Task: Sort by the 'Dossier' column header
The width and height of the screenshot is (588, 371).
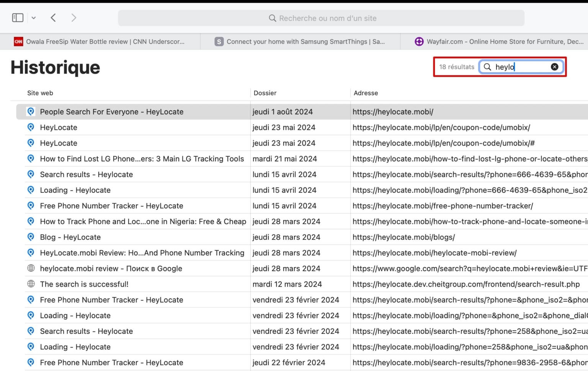Action: coord(265,93)
